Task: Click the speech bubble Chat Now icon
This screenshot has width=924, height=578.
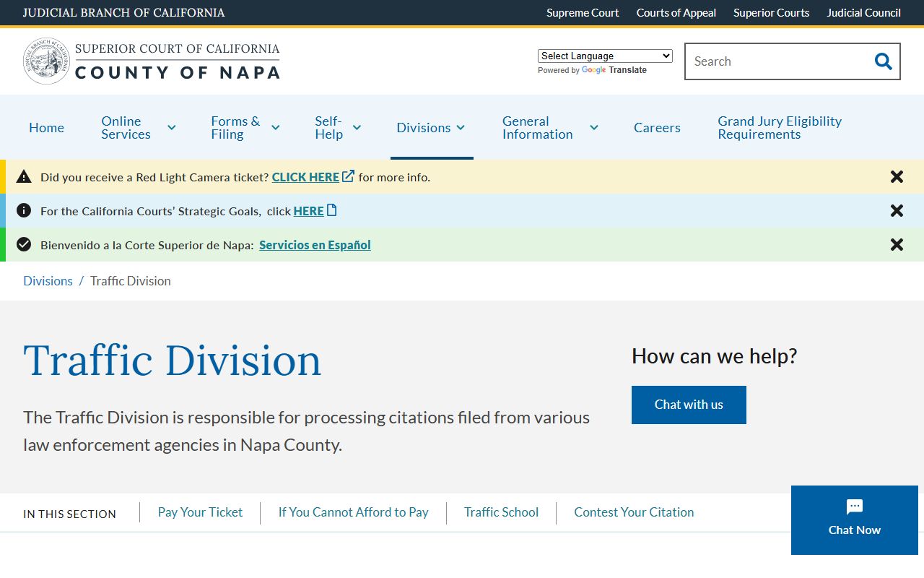Action: [x=855, y=507]
